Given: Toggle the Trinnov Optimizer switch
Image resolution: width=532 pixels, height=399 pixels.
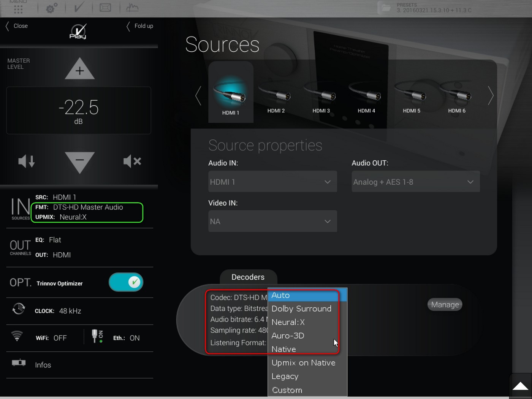Looking at the screenshot, I should click(x=126, y=282).
